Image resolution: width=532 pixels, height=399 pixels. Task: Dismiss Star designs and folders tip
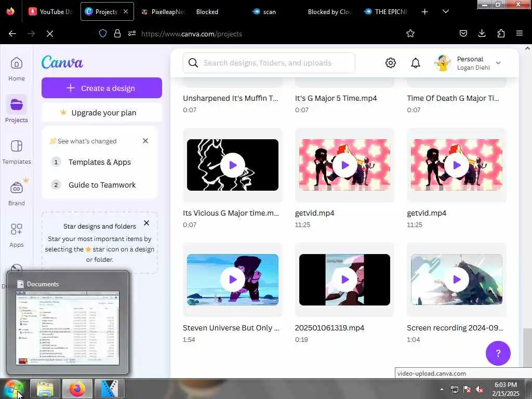coord(146,223)
